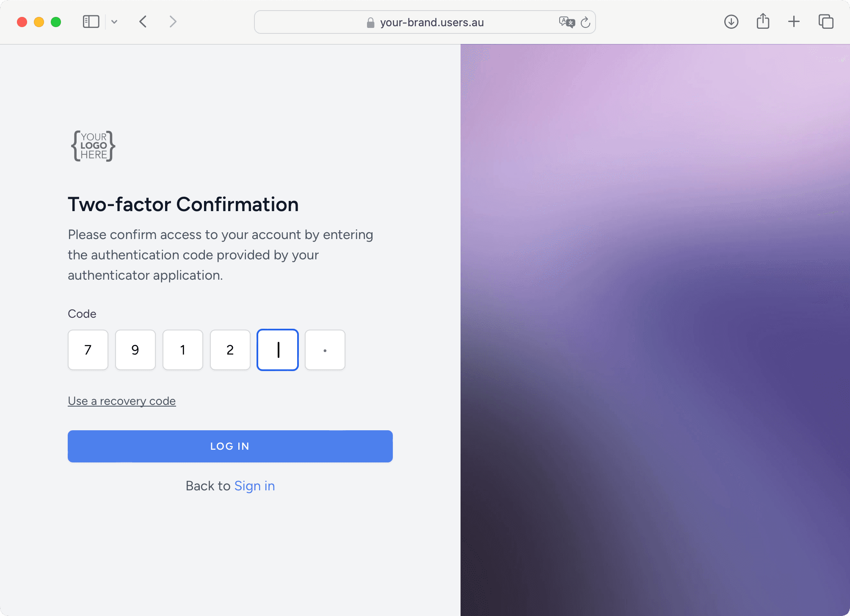Reload the current page
This screenshot has width=850, height=616.
(586, 22)
